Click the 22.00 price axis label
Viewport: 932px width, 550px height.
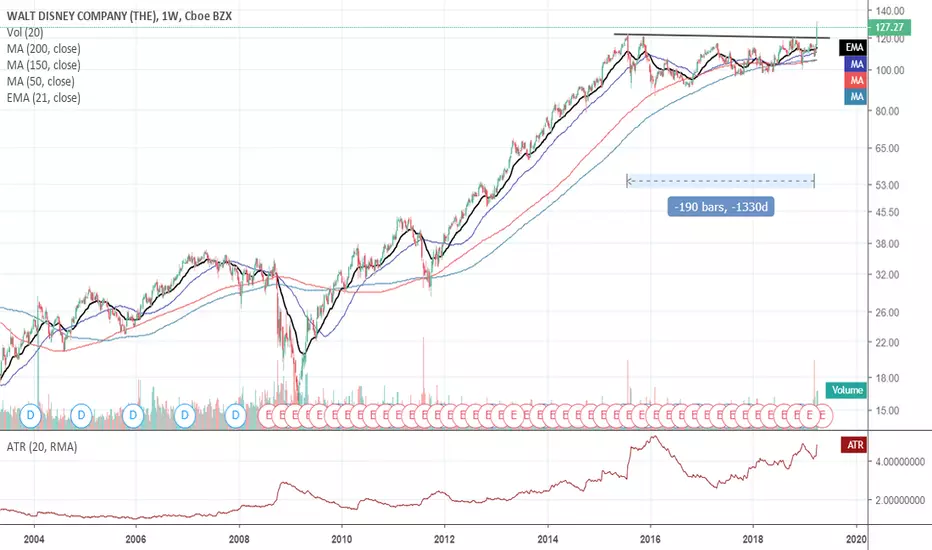coord(886,342)
